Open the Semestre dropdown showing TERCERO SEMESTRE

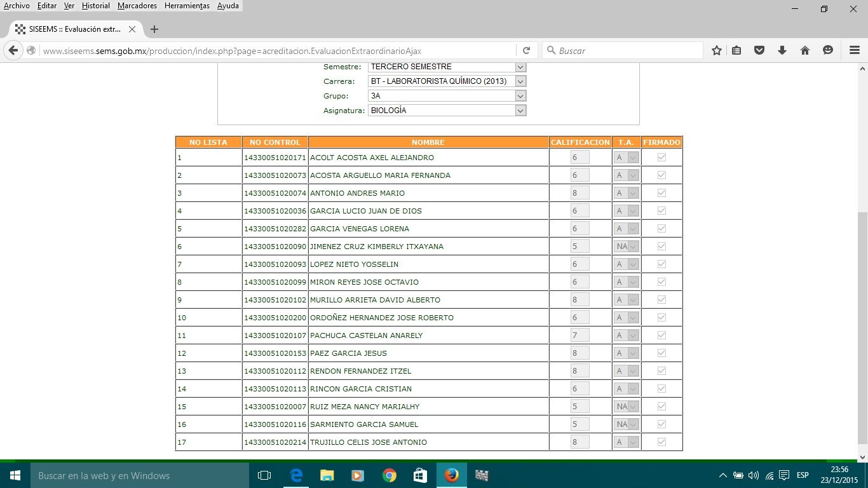tap(447, 67)
